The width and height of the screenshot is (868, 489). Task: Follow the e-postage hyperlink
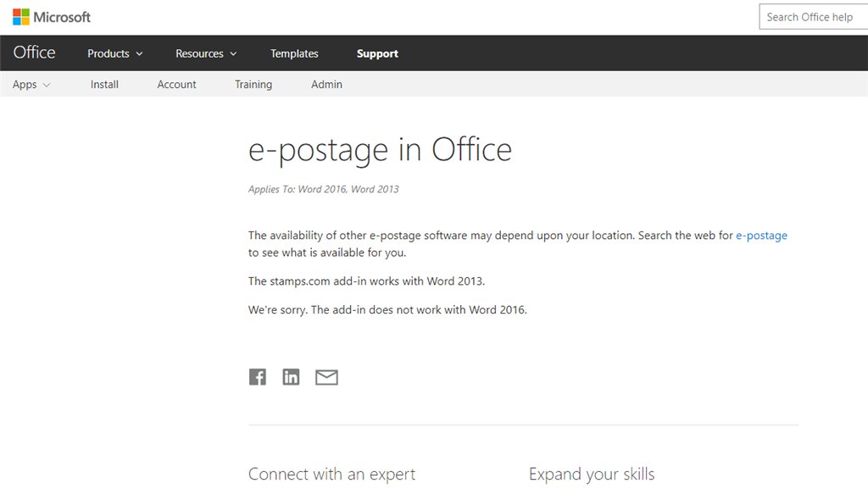pos(762,236)
